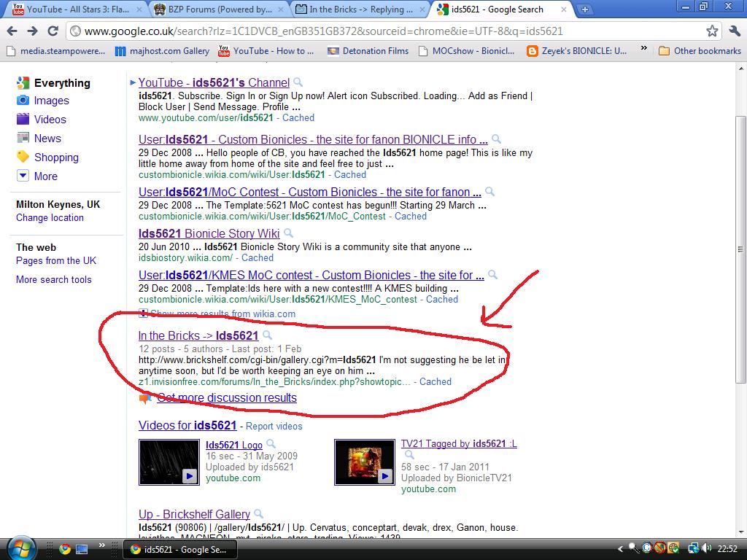This screenshot has width=747, height=560.
Task: Click the Change location link
Action: [x=50, y=217]
